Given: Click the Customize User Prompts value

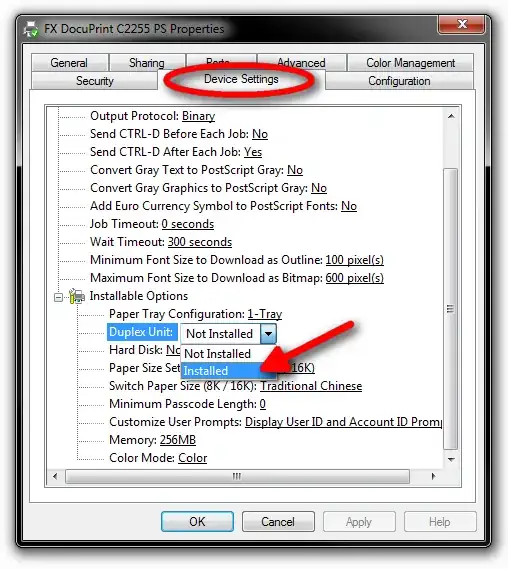Looking at the screenshot, I should [343, 422].
